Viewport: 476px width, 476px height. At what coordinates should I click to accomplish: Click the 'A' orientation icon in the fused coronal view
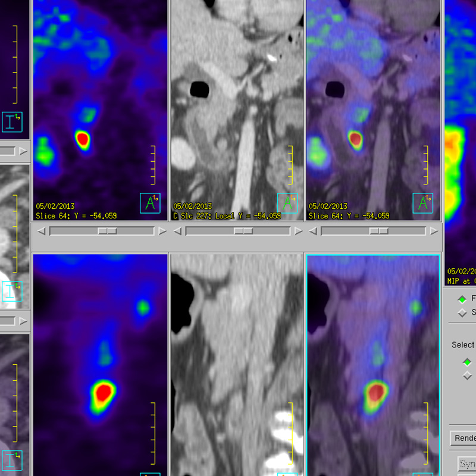[x=423, y=203]
